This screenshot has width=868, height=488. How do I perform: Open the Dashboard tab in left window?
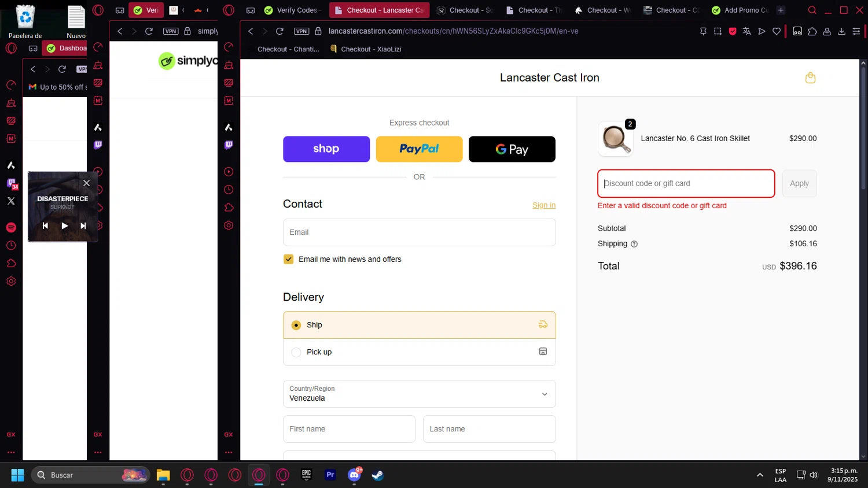(x=65, y=48)
